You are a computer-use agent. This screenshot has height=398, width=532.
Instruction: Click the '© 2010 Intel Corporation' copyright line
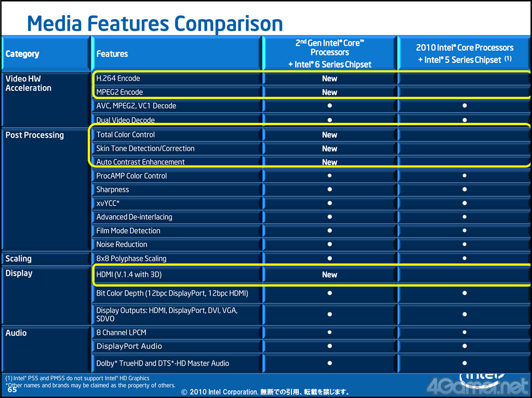[265, 392]
